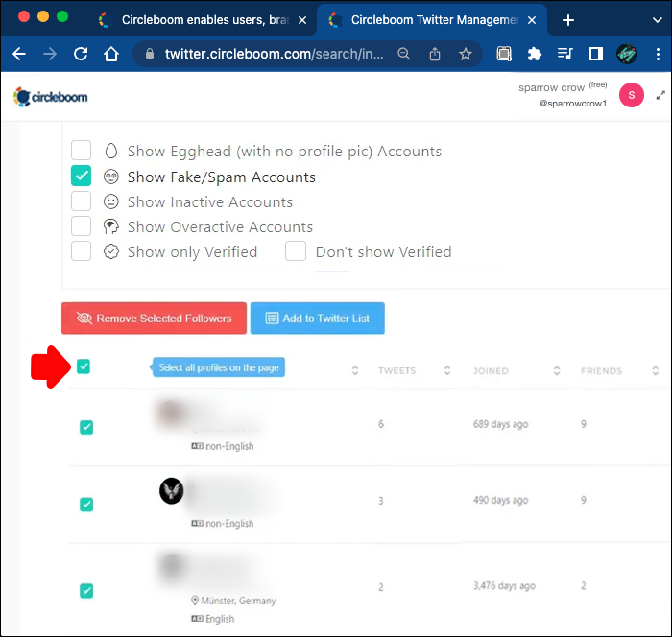The width and height of the screenshot is (672, 637).
Task: Click Remove Selected Followers button
Action: 154,318
